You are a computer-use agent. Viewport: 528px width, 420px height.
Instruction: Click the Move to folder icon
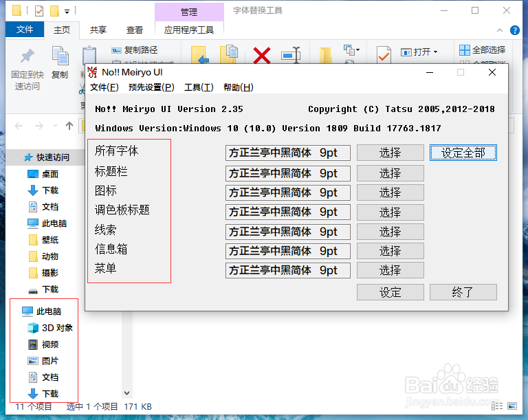(200, 55)
